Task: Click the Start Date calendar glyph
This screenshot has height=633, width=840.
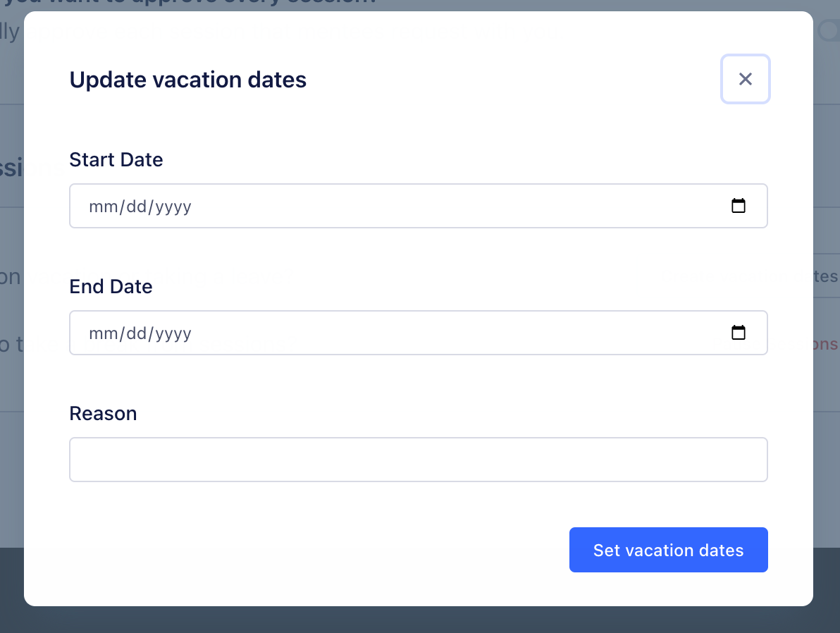Action: click(x=739, y=205)
